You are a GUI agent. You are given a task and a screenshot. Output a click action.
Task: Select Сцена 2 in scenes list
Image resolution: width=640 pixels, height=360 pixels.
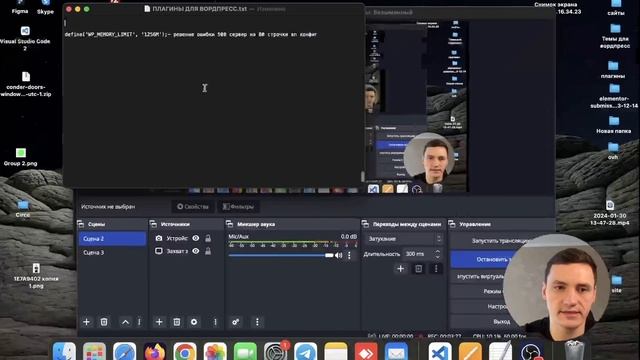pyautogui.click(x=112, y=238)
